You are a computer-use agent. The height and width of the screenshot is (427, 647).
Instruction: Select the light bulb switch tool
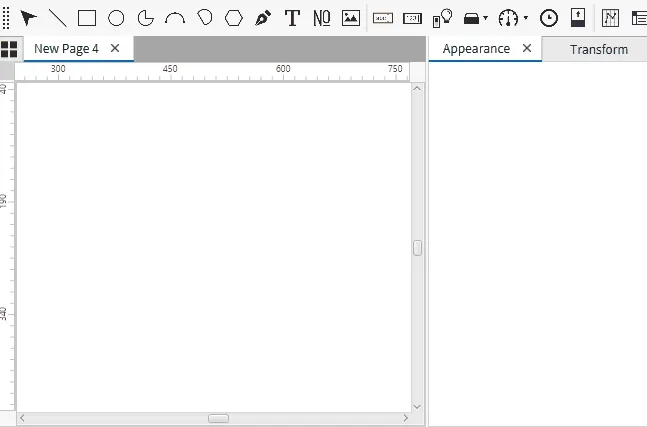442,18
